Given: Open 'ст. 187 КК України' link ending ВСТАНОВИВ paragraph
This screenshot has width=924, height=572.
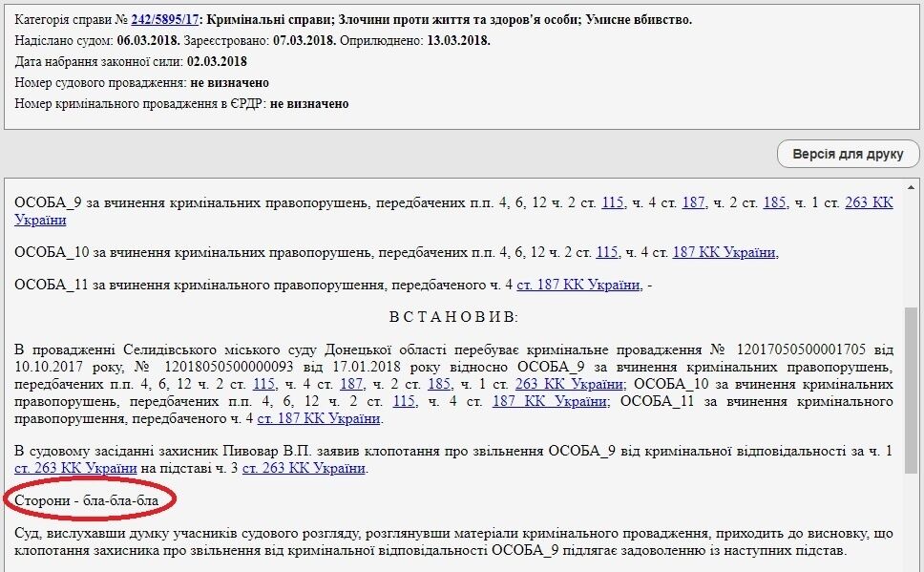Looking at the screenshot, I should coord(319,418).
